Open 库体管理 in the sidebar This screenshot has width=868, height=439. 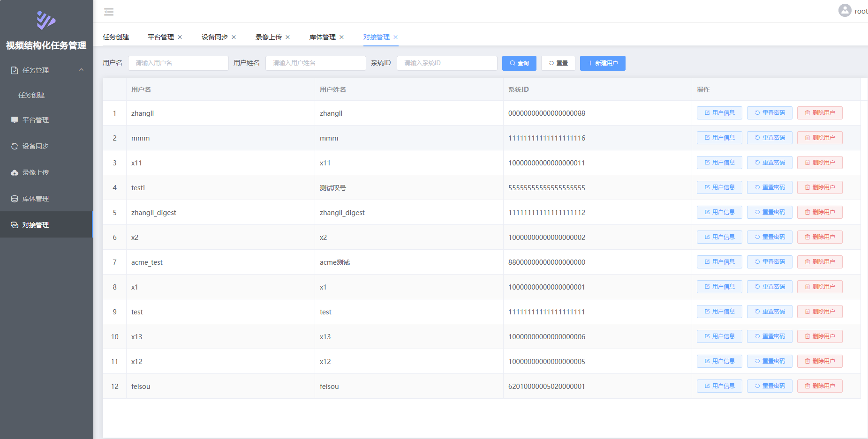pos(46,199)
